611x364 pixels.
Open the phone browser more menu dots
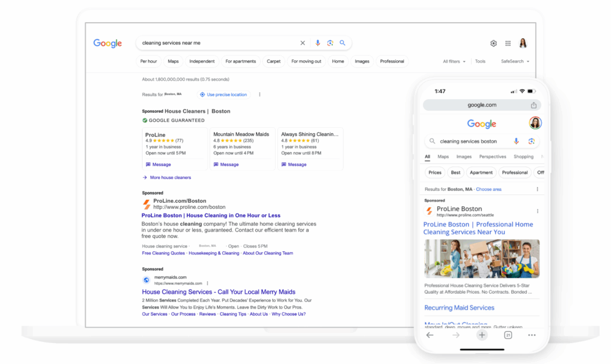(532, 335)
